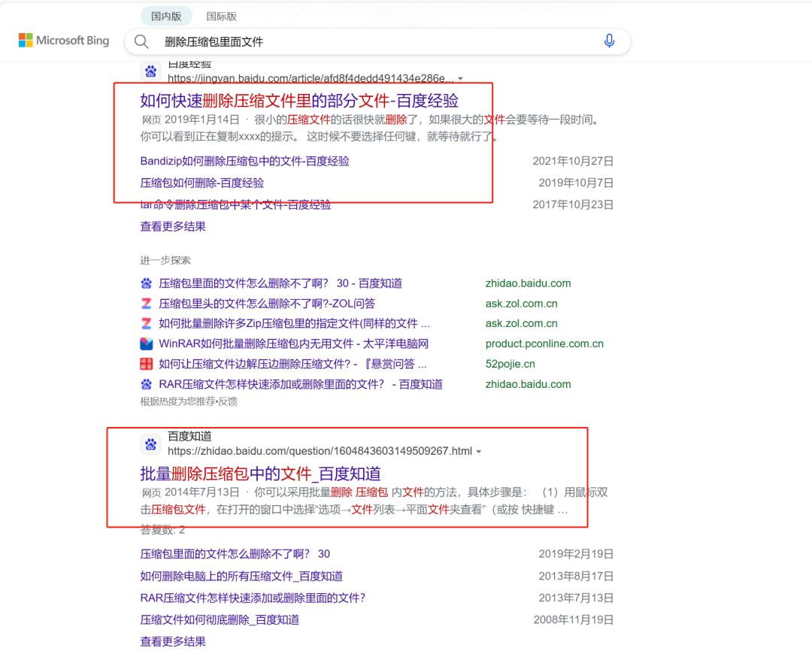Screen dimensions: 812x663
Task: Open RAR压缩文件怎样快速添加或删除里面的文件 - 百度知道 explore link
Action: [x=301, y=384]
